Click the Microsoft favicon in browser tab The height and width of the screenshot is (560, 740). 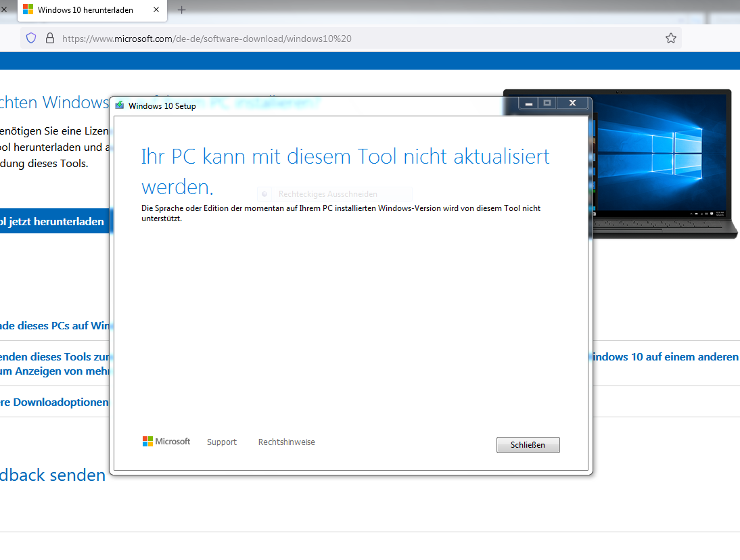click(28, 9)
